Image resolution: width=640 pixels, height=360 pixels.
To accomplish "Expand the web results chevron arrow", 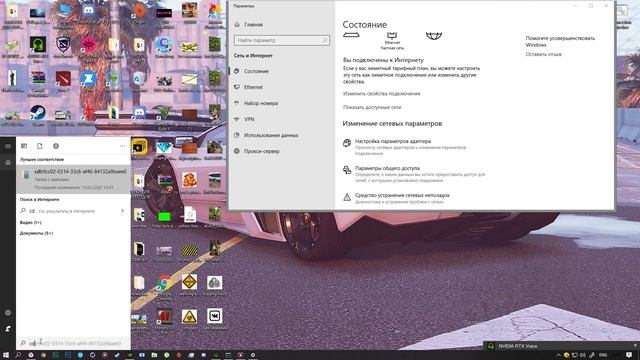I will [x=122, y=211].
